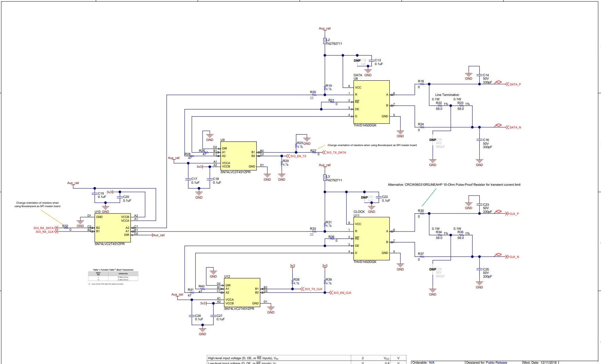Click the Orderable N/A link

(x=432, y=362)
